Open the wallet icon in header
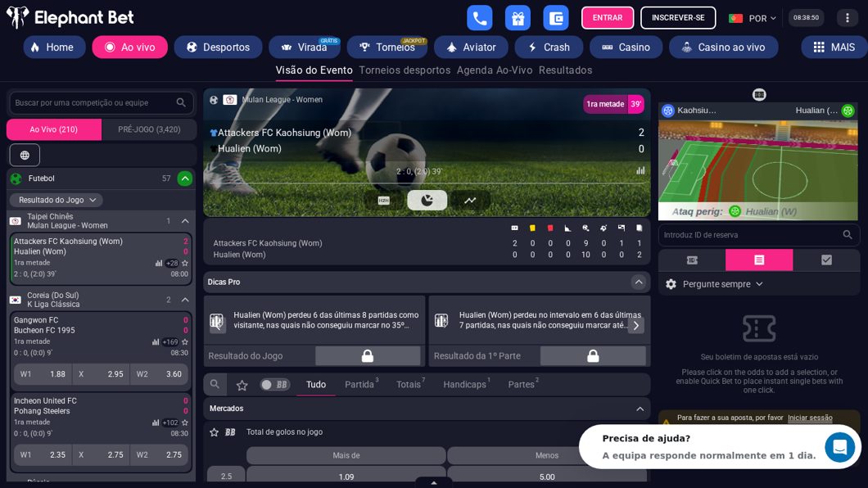This screenshot has height=488, width=868. click(x=556, y=18)
